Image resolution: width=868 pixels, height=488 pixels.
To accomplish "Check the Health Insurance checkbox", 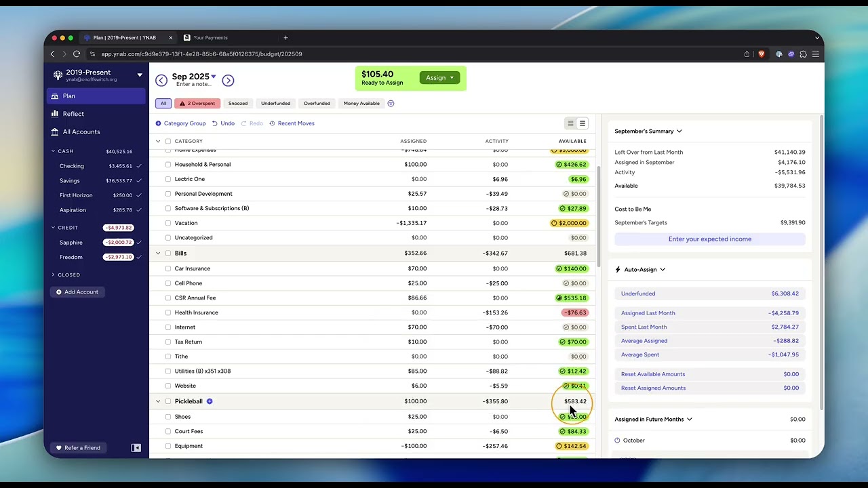I will (x=168, y=312).
